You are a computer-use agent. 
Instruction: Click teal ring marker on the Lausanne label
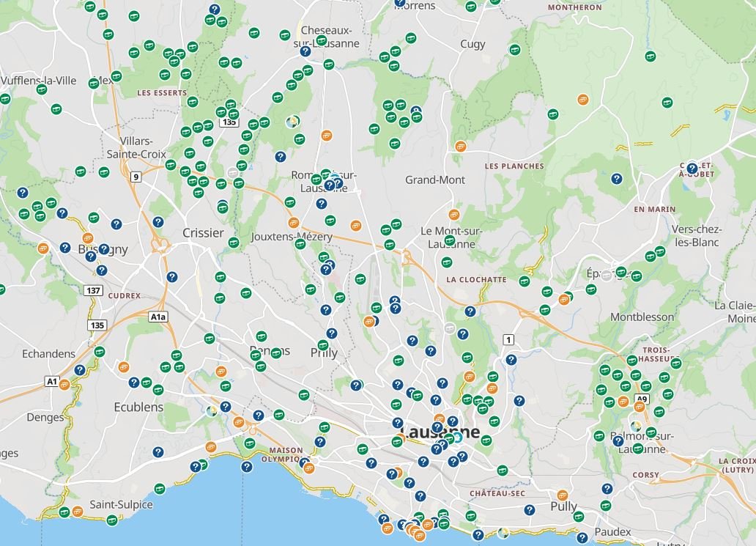(x=456, y=438)
